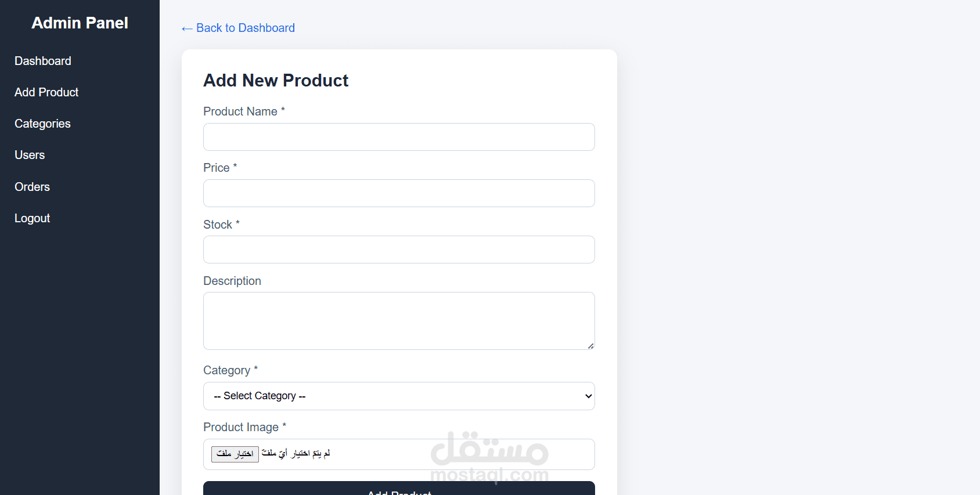Click the Admin Panel title
Viewport: 980px width, 495px height.
[x=80, y=23]
